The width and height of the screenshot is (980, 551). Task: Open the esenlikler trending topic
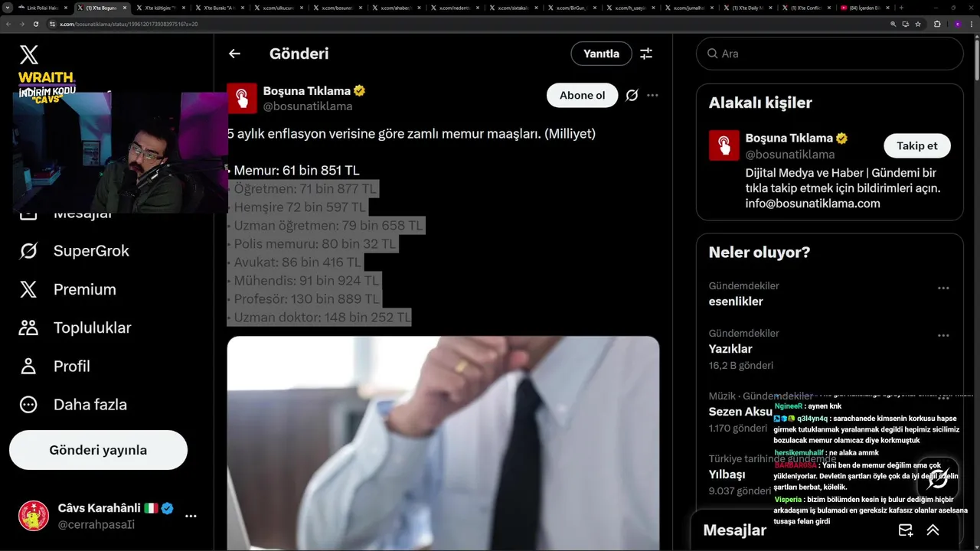[736, 302]
